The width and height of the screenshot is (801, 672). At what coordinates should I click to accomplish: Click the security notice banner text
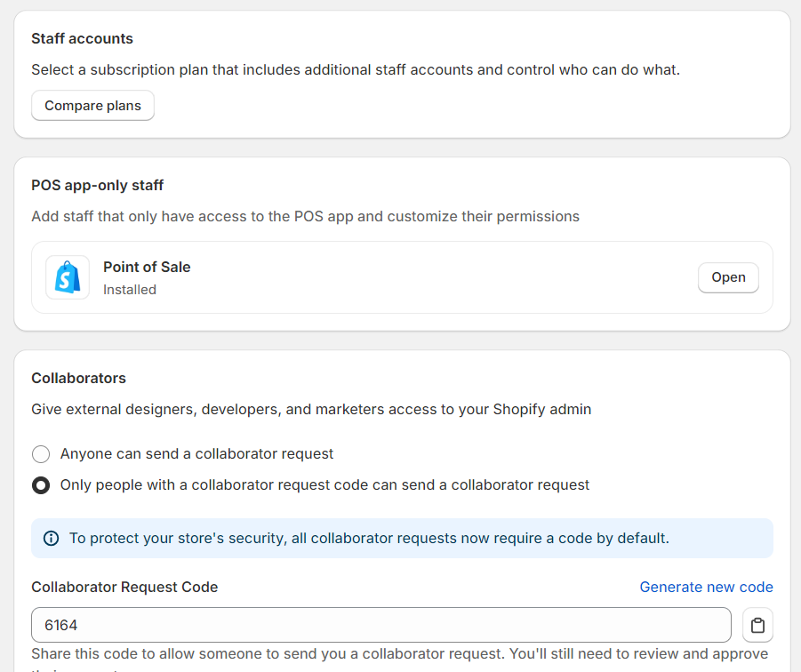click(x=369, y=538)
